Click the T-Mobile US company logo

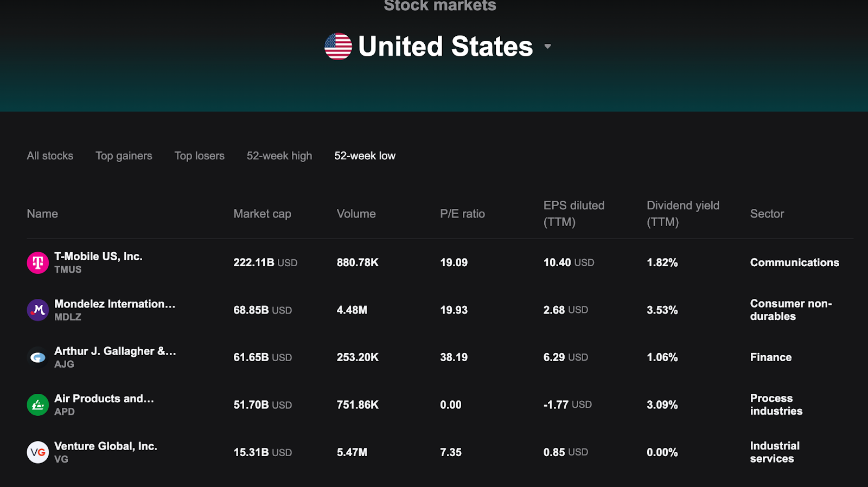(x=37, y=262)
